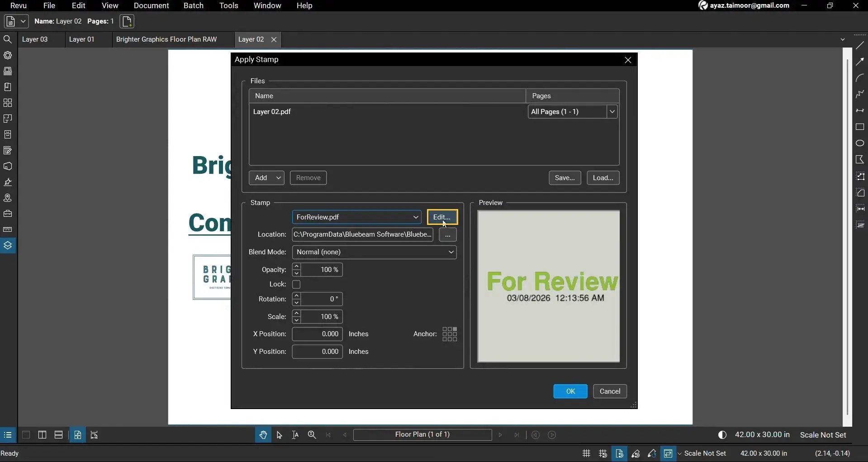Open the Thumbnails panel icon

(8, 71)
